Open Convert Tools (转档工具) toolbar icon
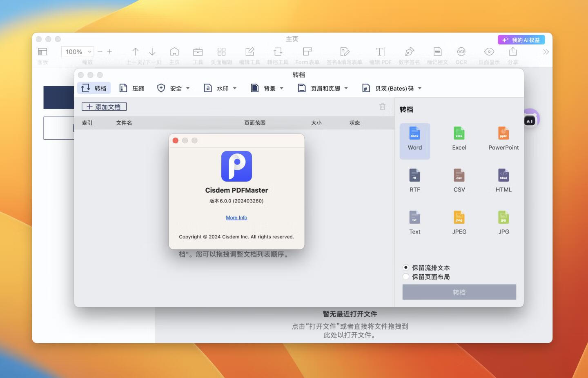 (x=278, y=51)
